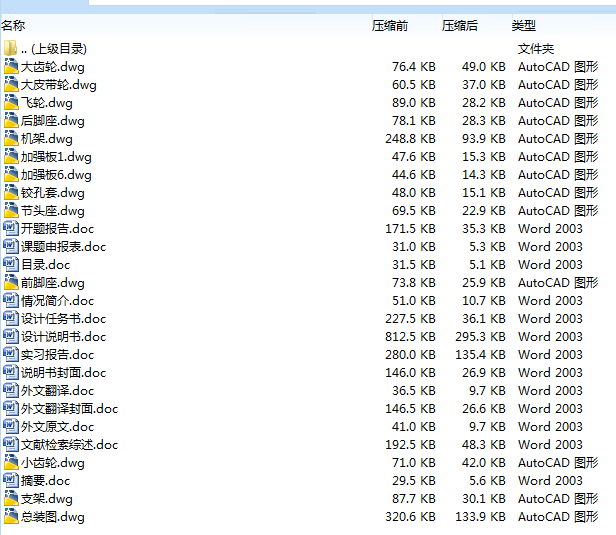This screenshot has width=616, height=535.
Task: Open the .. (上级目录) entry
Action: [54, 49]
